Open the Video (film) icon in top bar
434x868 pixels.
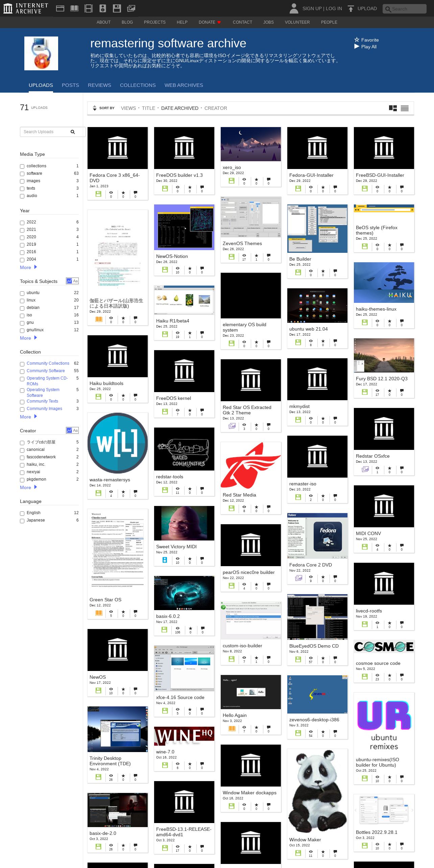pyautogui.click(x=89, y=8)
